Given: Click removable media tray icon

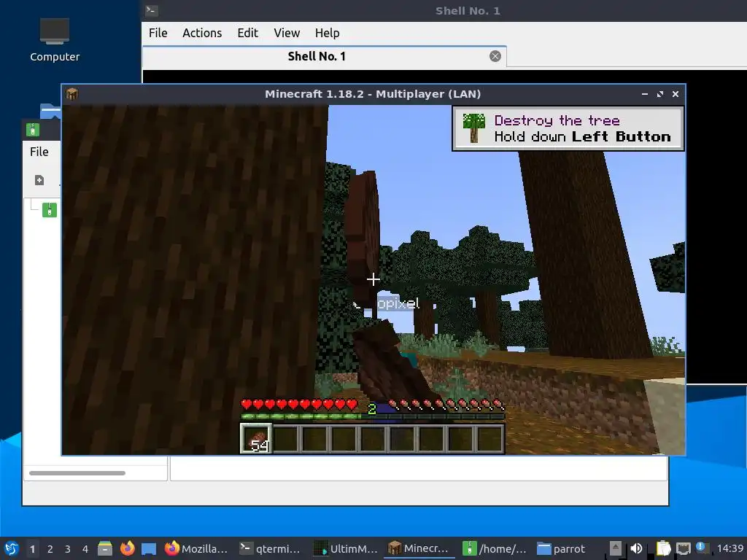Looking at the screenshot, I should [x=616, y=548].
